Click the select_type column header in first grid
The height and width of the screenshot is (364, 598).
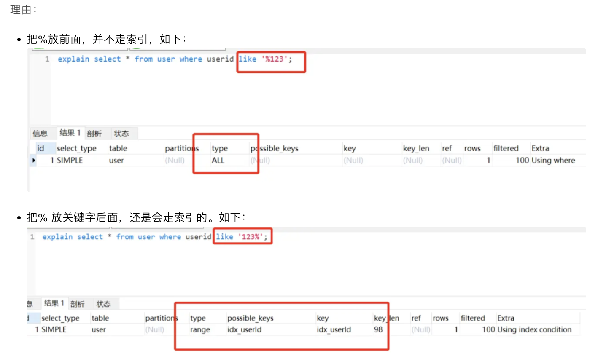click(77, 148)
